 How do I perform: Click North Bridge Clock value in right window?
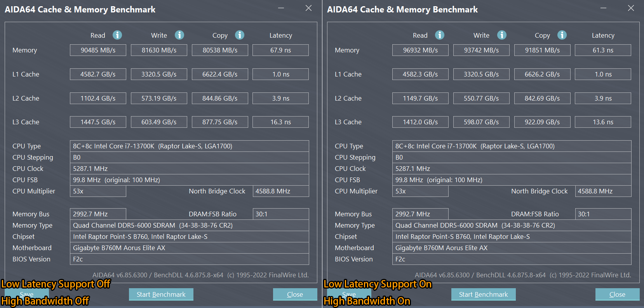pos(603,191)
